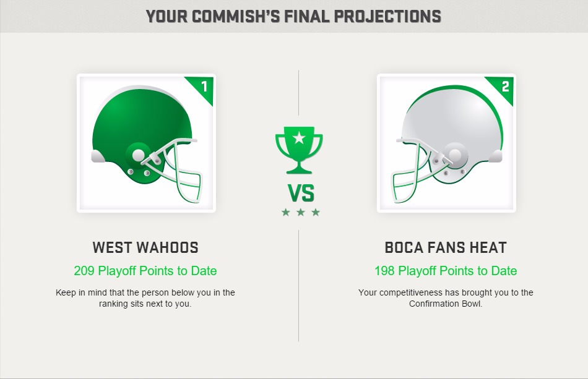
Task: Click the green West Wahoos helmet
Action: [146, 144]
